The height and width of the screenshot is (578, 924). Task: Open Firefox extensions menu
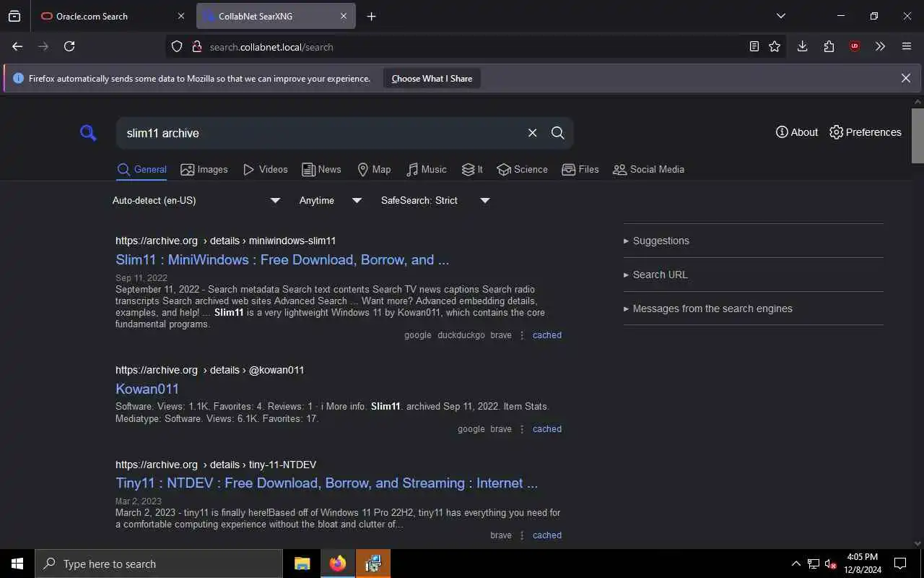[829, 46]
